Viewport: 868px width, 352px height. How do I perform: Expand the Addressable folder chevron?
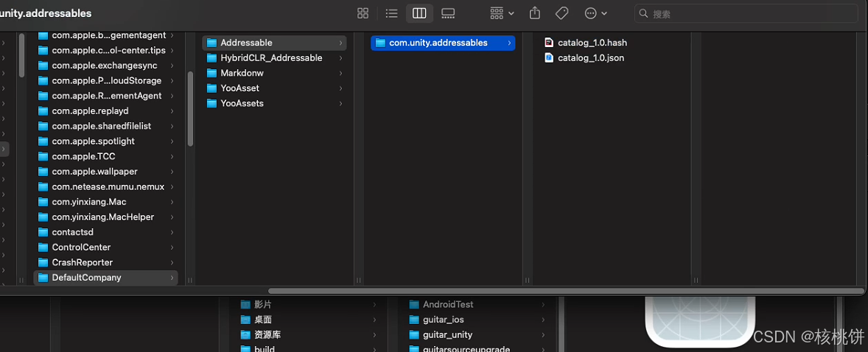click(x=340, y=43)
